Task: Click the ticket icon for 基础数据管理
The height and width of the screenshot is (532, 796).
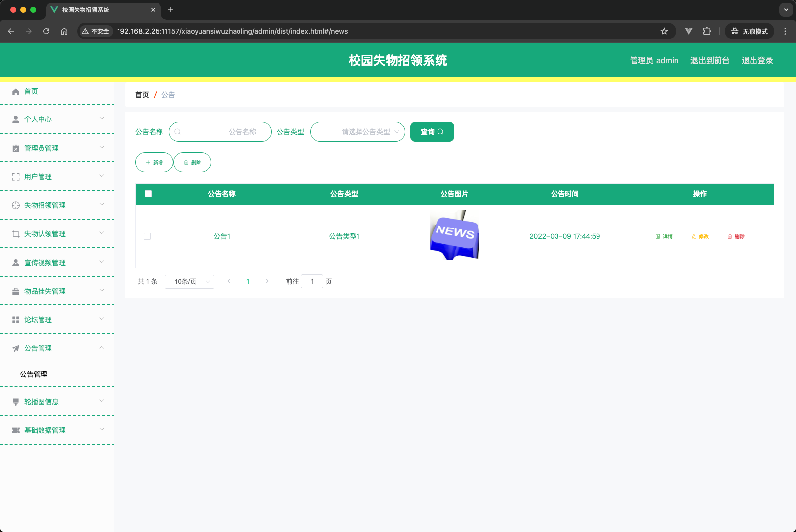Action: tap(16, 430)
